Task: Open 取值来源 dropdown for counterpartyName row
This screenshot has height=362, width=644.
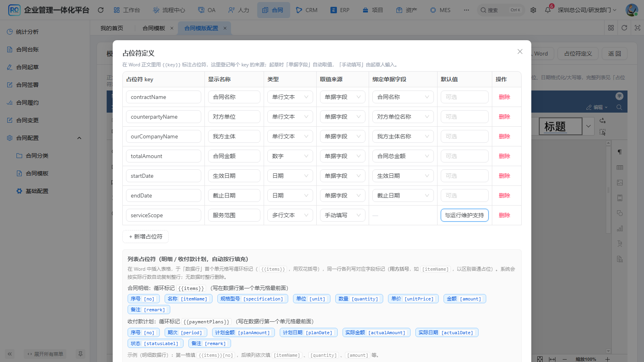Action: [343, 117]
